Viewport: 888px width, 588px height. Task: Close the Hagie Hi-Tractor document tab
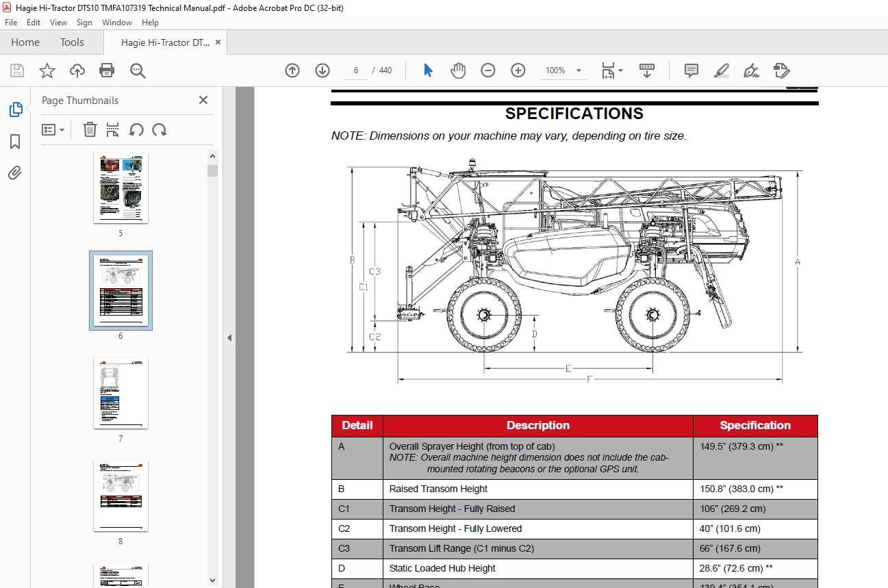[218, 42]
